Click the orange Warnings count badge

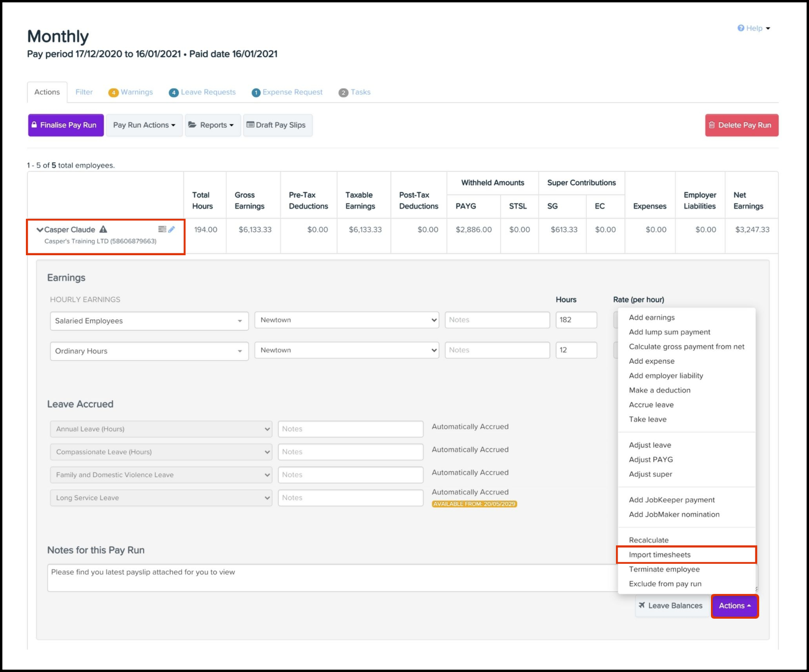click(113, 93)
